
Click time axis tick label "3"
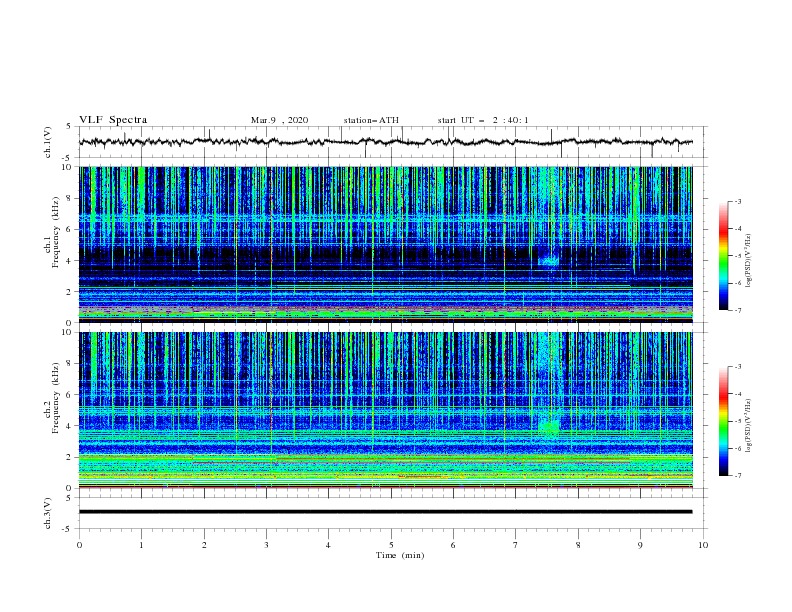tap(266, 545)
